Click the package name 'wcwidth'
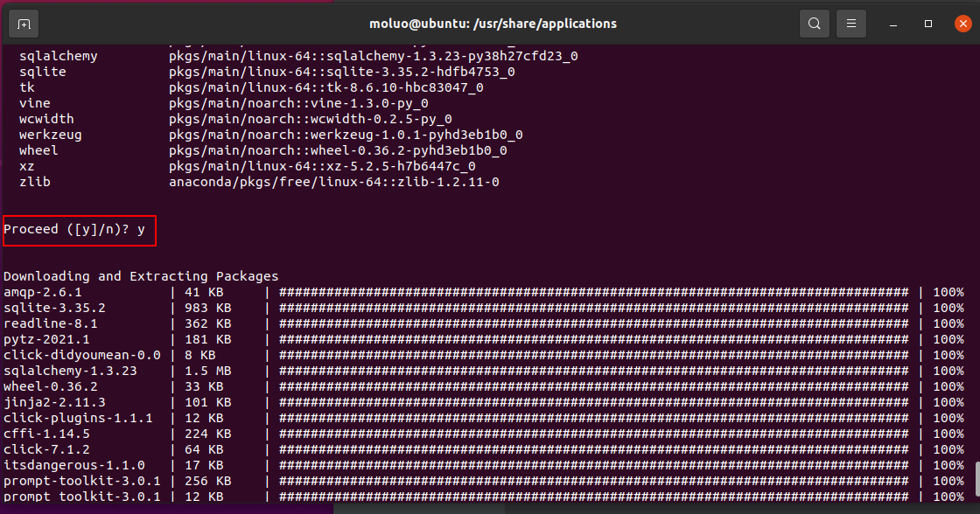980x514 pixels. point(47,119)
